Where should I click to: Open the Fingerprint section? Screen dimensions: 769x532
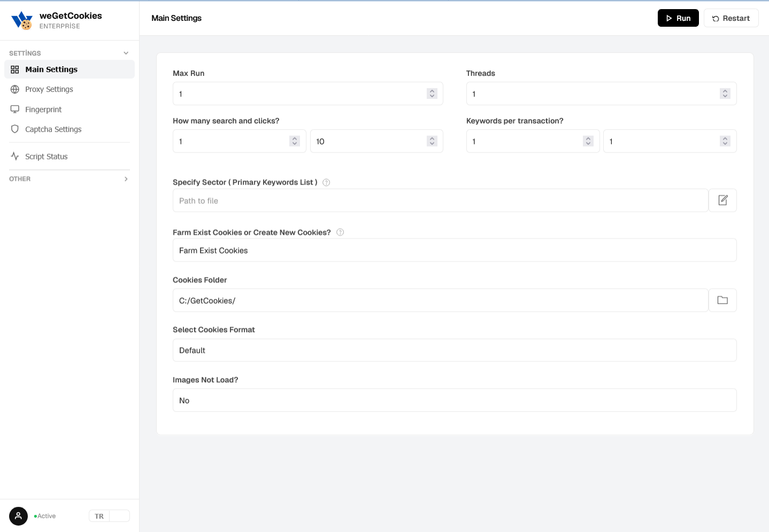coord(70,110)
